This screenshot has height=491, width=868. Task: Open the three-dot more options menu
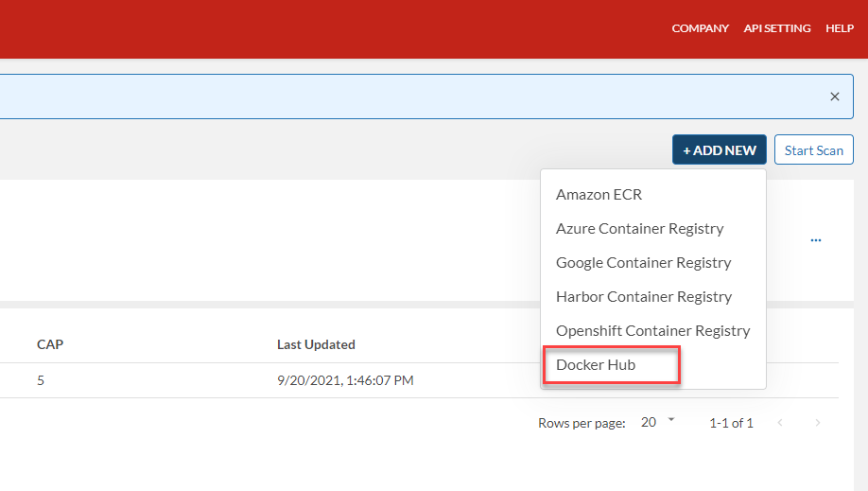click(815, 240)
